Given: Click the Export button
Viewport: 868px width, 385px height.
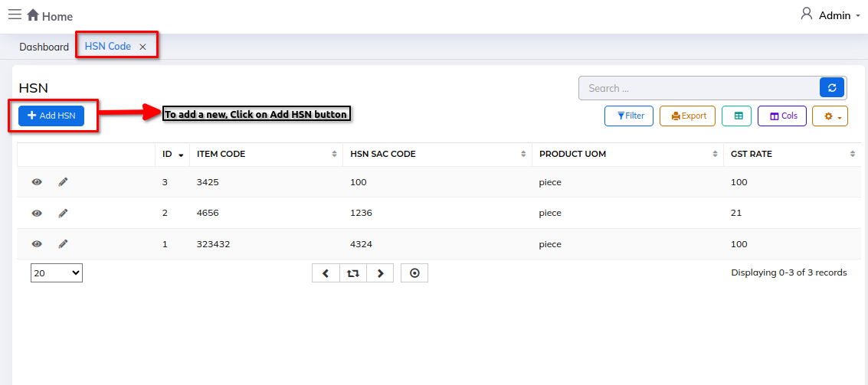Looking at the screenshot, I should click(x=687, y=116).
